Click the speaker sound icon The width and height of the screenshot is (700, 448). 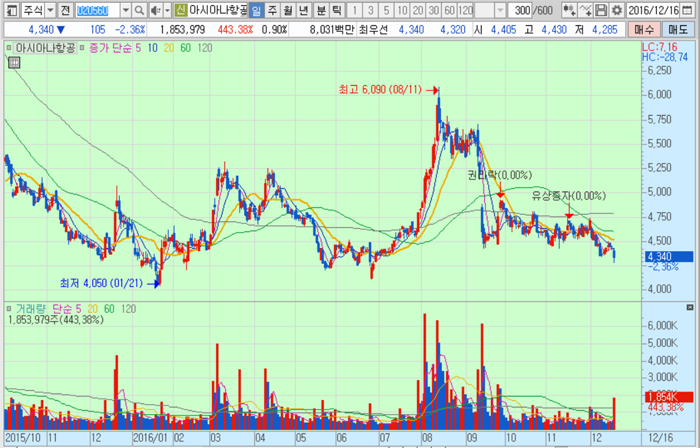(155, 10)
